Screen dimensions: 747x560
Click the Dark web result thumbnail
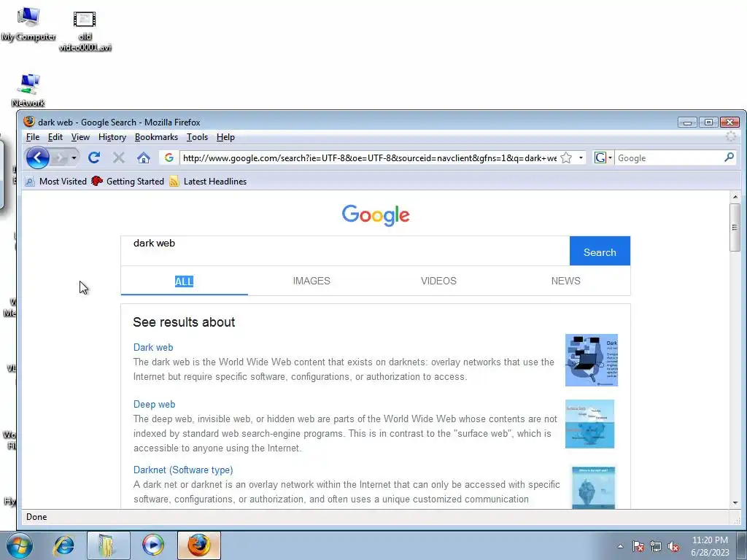coord(591,360)
